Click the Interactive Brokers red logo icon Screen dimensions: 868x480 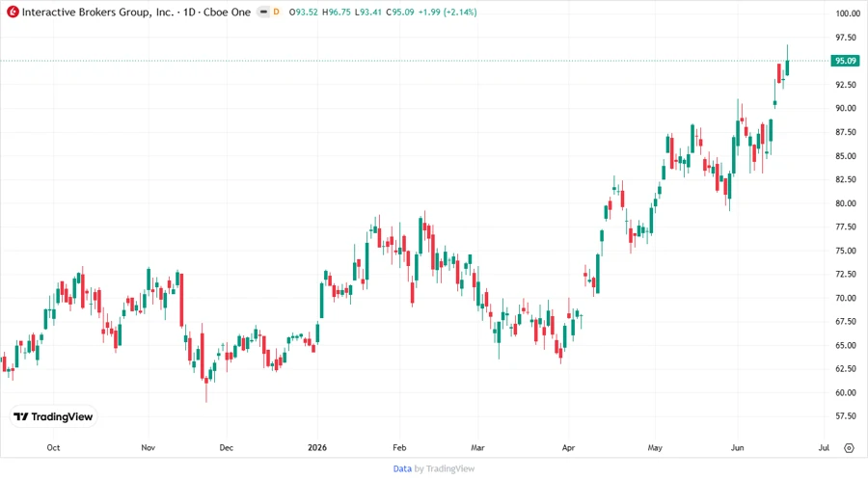click(13, 13)
